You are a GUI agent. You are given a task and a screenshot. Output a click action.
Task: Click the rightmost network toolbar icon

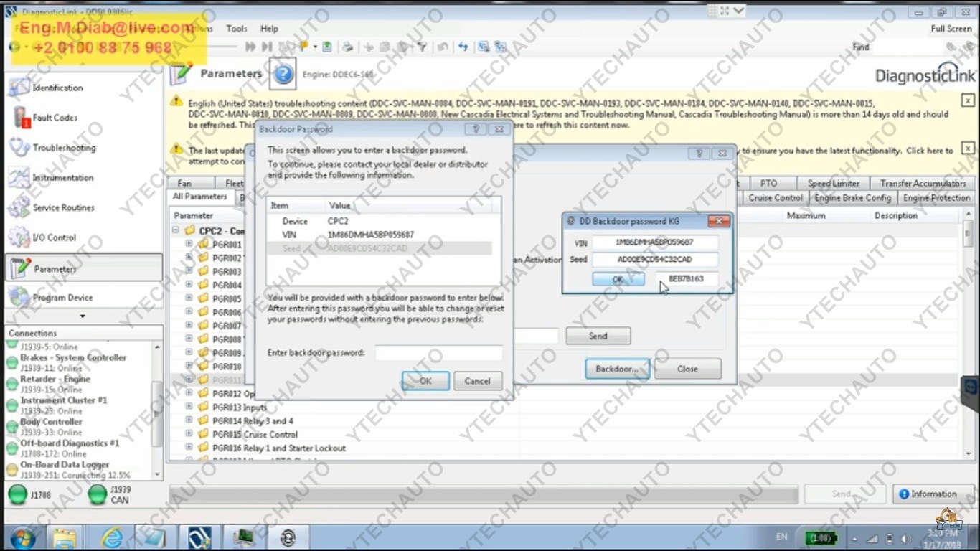pyautogui.click(x=502, y=47)
